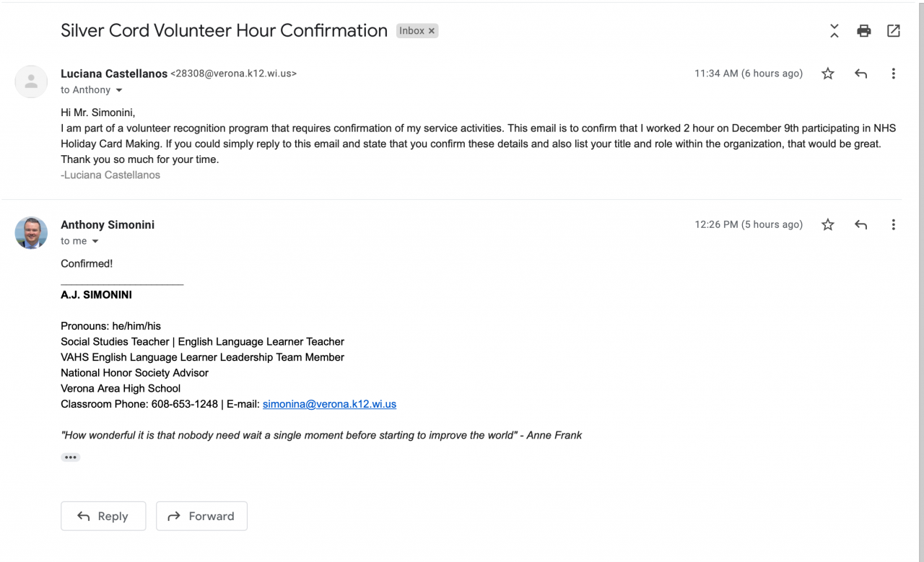Open conversation in a new window
924x562 pixels.
893,31
